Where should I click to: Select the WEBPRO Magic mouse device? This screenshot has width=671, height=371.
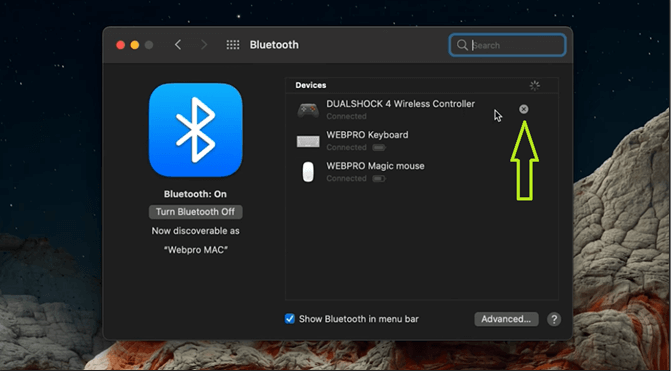click(422, 172)
